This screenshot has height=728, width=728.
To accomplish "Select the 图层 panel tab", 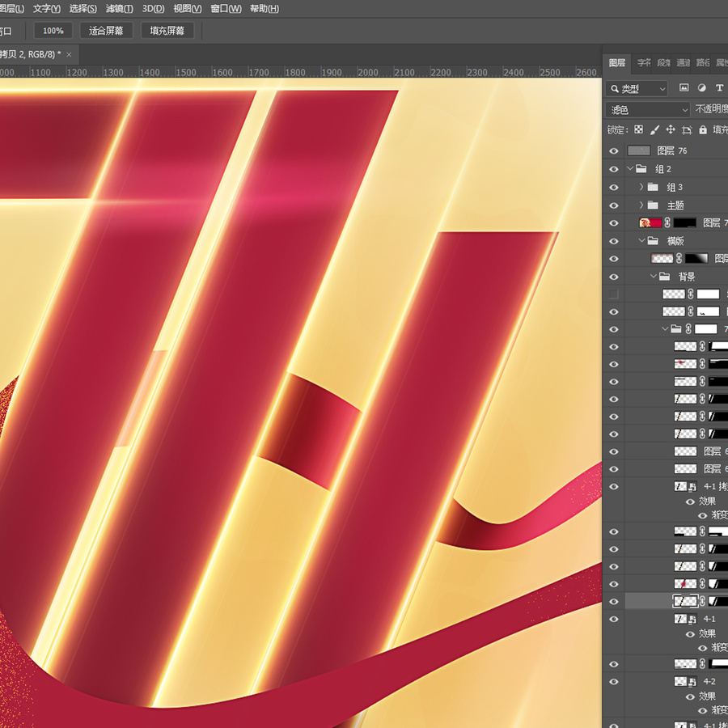I will click(617, 62).
